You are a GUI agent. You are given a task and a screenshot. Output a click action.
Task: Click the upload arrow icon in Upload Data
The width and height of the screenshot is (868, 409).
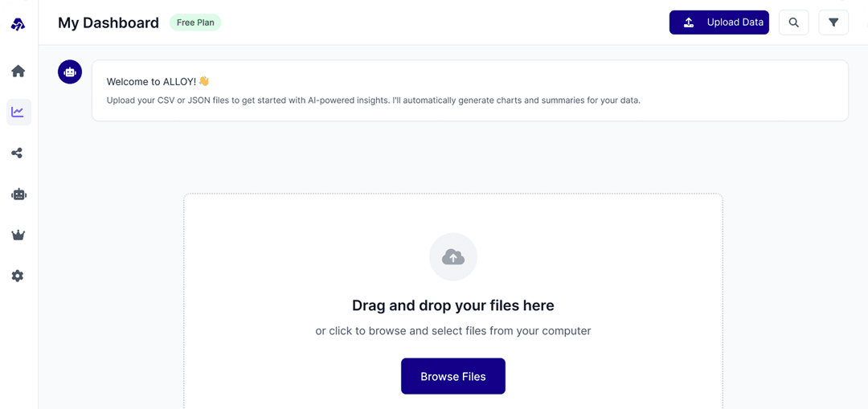click(x=689, y=22)
